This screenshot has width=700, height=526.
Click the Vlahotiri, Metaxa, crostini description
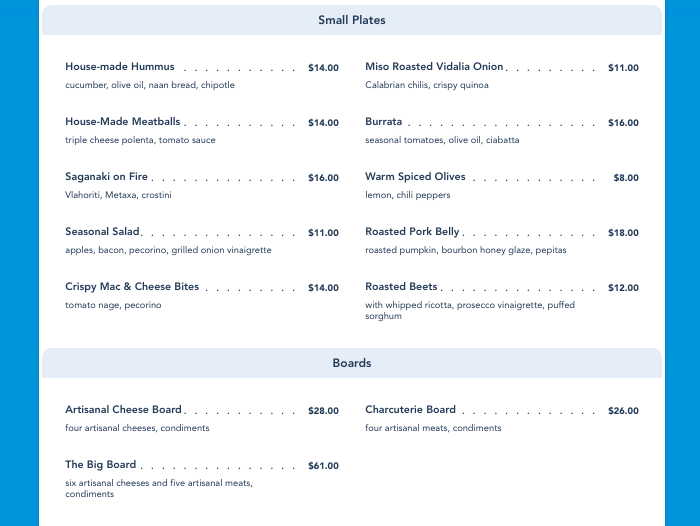pos(118,195)
